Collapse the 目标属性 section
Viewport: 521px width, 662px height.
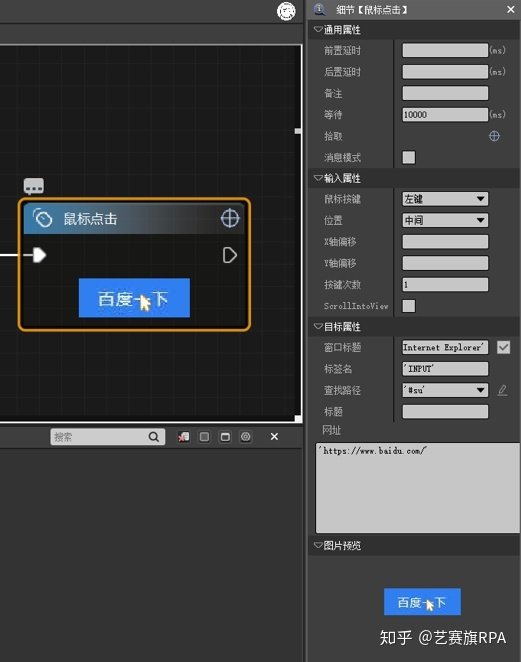[318, 326]
